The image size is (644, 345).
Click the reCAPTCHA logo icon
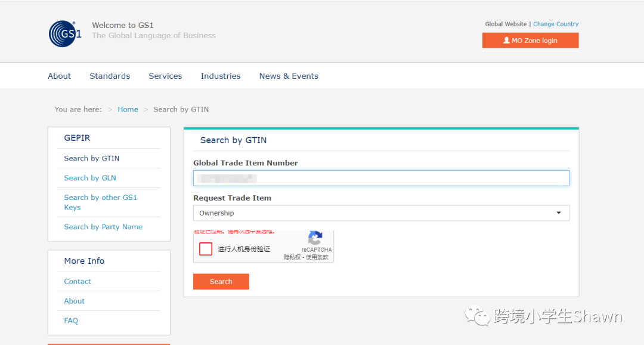tap(315, 238)
